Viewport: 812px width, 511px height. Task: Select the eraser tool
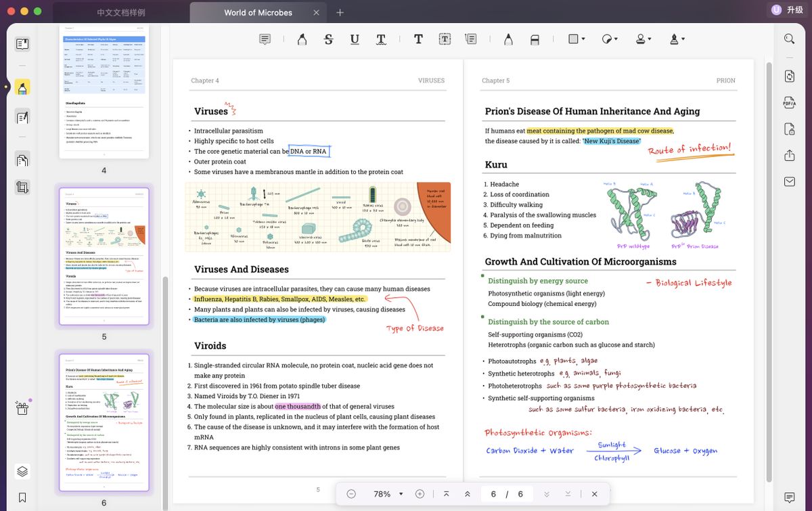click(x=535, y=39)
